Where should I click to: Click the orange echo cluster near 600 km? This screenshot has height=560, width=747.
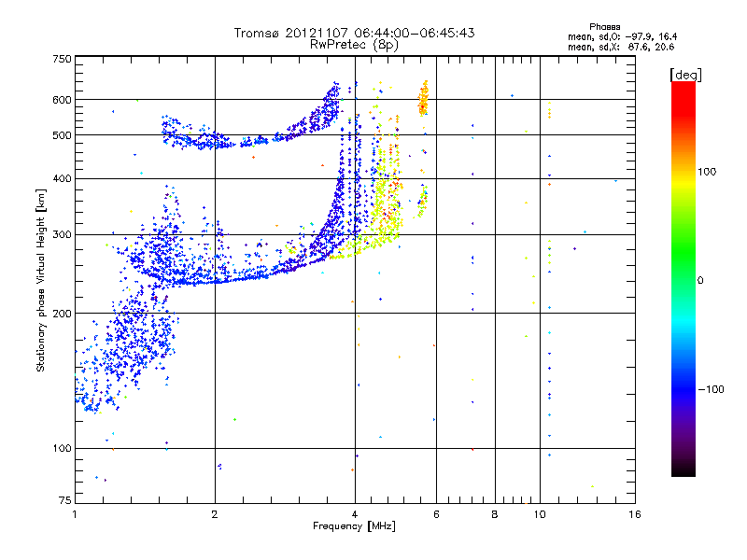tap(423, 98)
